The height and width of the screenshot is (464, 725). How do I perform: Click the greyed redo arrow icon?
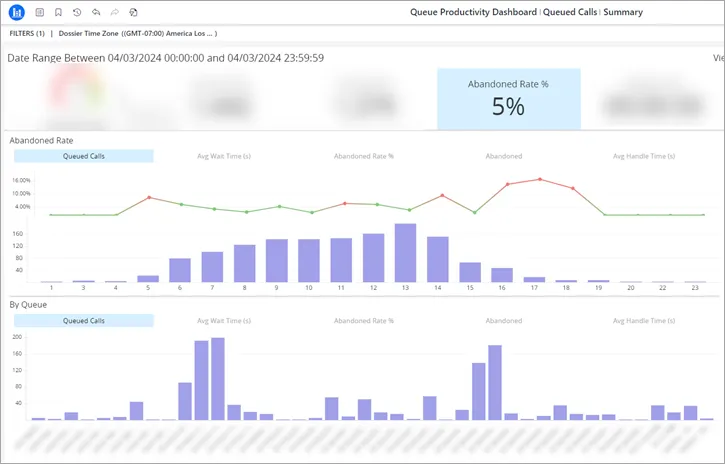tap(114, 12)
